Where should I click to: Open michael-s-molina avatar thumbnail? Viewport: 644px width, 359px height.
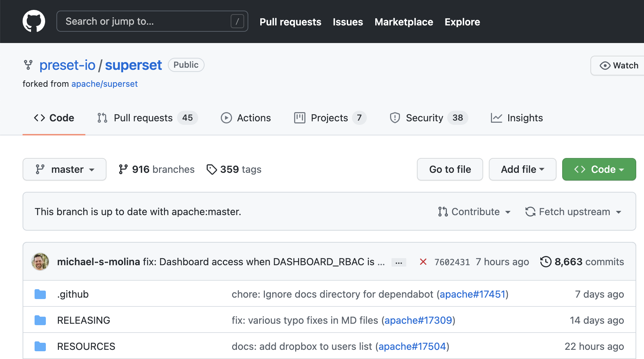(x=40, y=262)
